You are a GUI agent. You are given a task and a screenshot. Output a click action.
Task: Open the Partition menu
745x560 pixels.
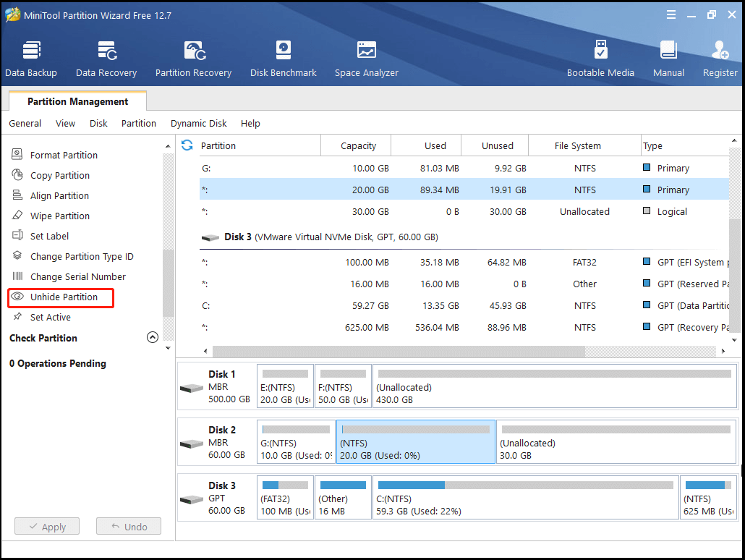[139, 123]
